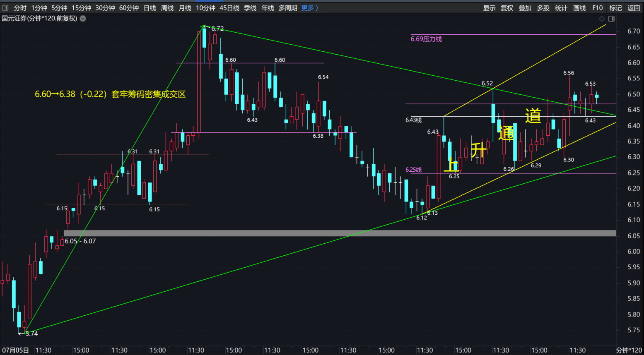
Task: Expand the 更多 periods menu
Action: tap(310, 8)
